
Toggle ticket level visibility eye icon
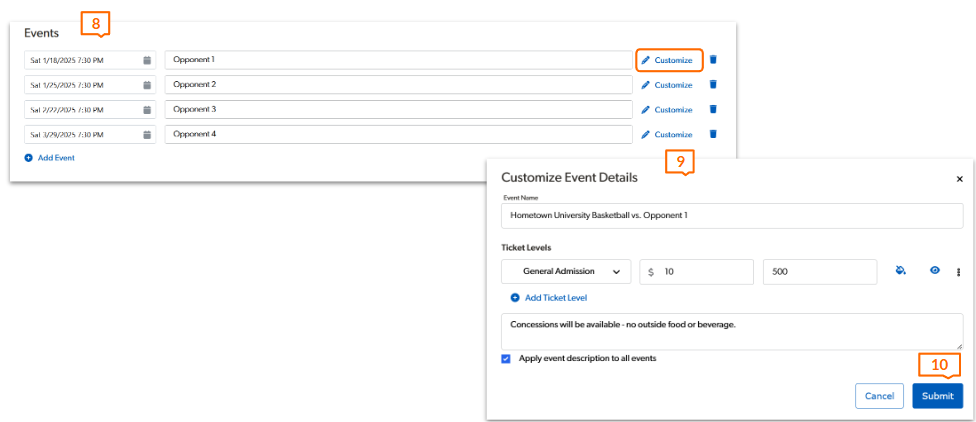pos(935,271)
